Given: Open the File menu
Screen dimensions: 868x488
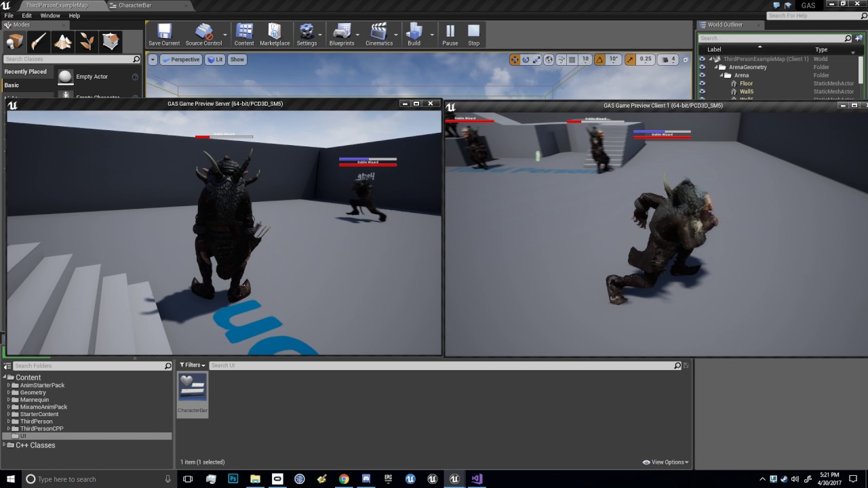Looking at the screenshot, I should pos(9,16).
